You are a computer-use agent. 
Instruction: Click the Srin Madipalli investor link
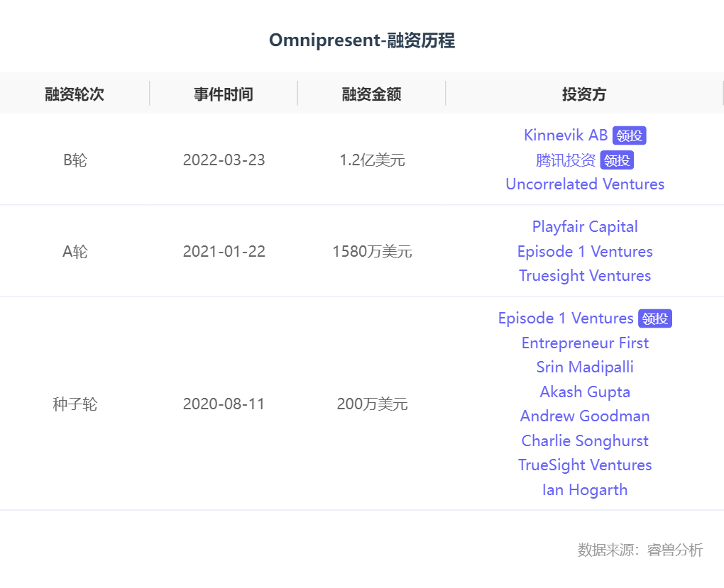point(585,367)
